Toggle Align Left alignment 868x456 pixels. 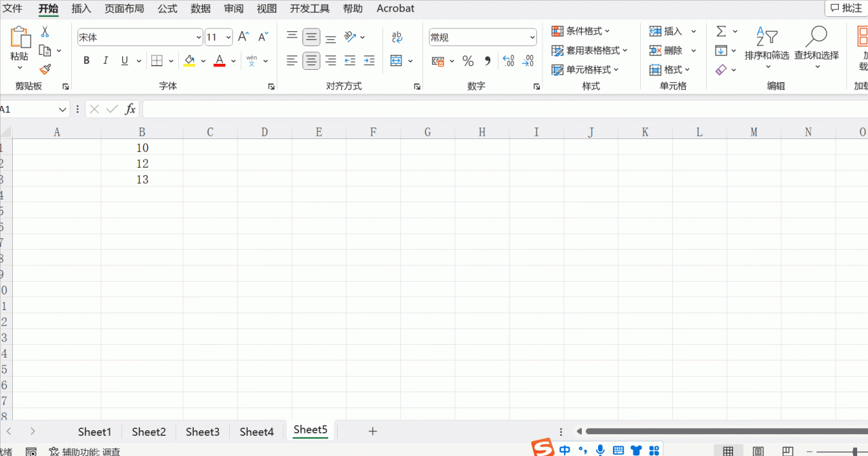(x=292, y=60)
